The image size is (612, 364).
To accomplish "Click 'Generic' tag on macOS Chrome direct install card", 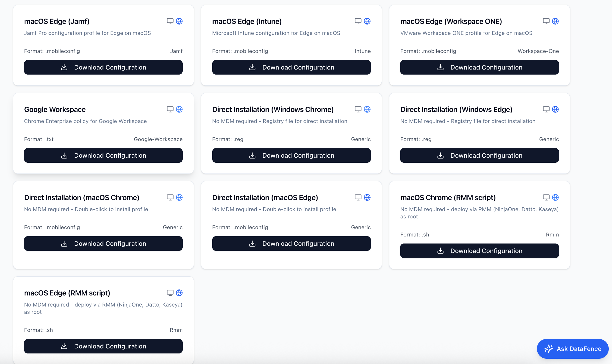I will click(x=173, y=227).
